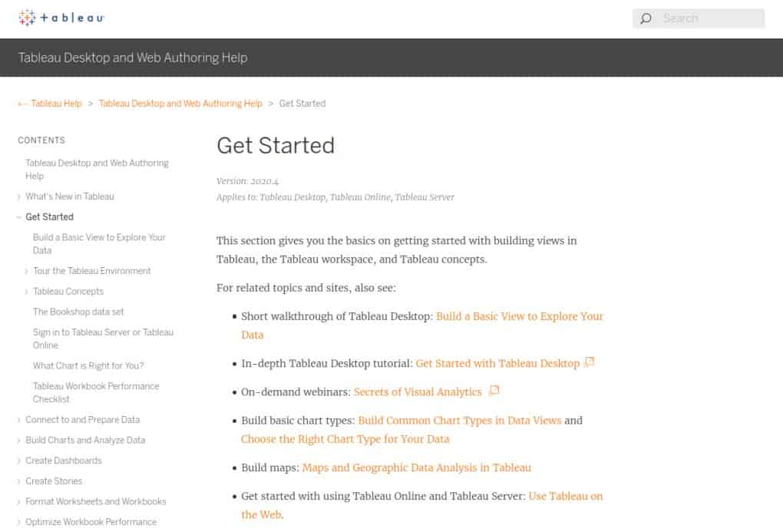This screenshot has height=532, width=783.
Task: Click the Version: 2020.4 text
Action: click(x=247, y=181)
